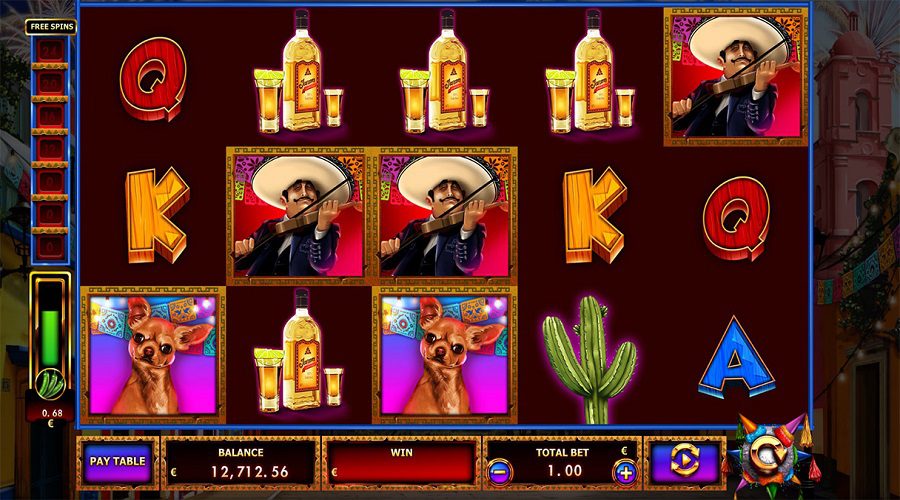Click the orange K symbol in fourth reel

pos(594,215)
